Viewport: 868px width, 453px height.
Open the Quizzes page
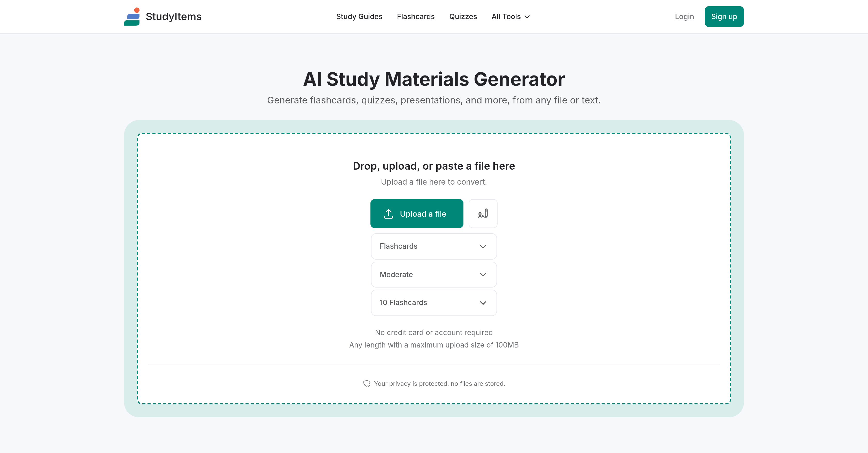463,16
